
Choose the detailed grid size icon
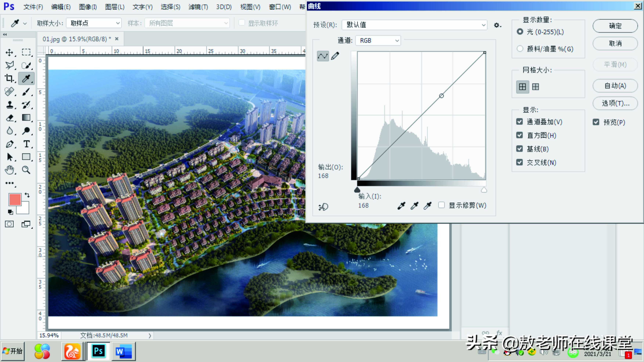click(536, 87)
